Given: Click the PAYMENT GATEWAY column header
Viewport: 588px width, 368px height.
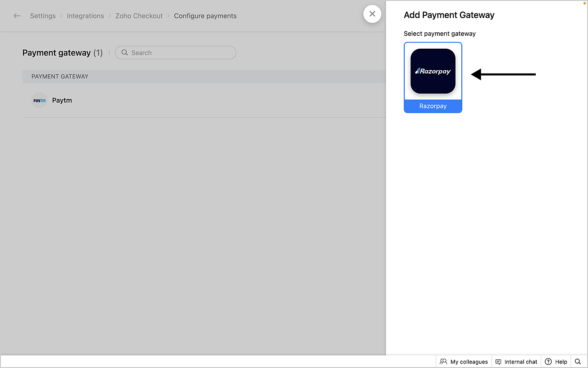Looking at the screenshot, I should (60, 76).
